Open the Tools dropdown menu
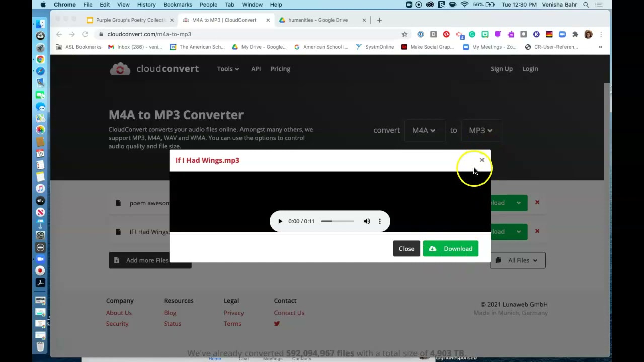644x362 pixels. (228, 69)
